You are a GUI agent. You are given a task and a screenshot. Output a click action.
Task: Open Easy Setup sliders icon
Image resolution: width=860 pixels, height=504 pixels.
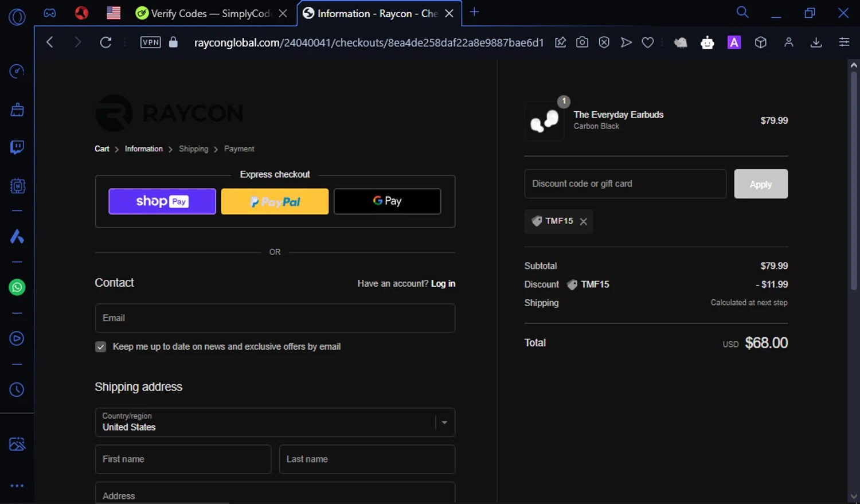pyautogui.click(x=844, y=42)
